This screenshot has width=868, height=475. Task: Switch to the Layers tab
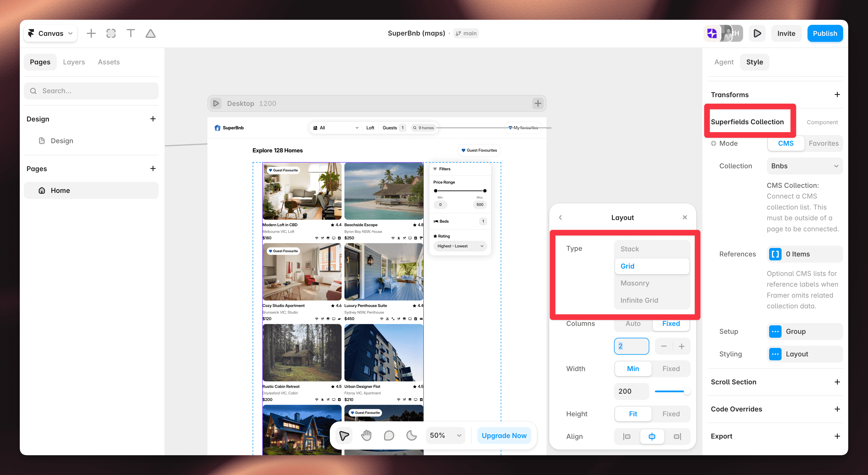pyautogui.click(x=74, y=62)
